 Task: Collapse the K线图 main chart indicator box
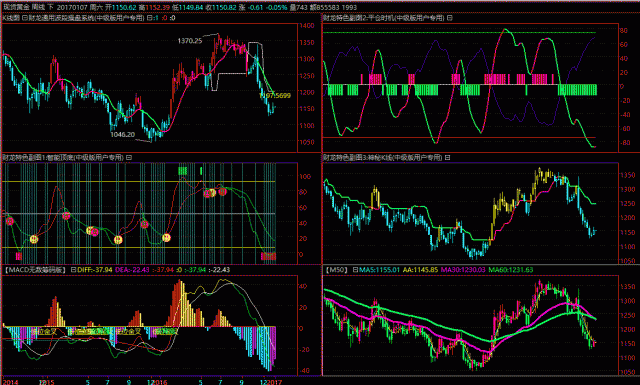(x=25, y=18)
